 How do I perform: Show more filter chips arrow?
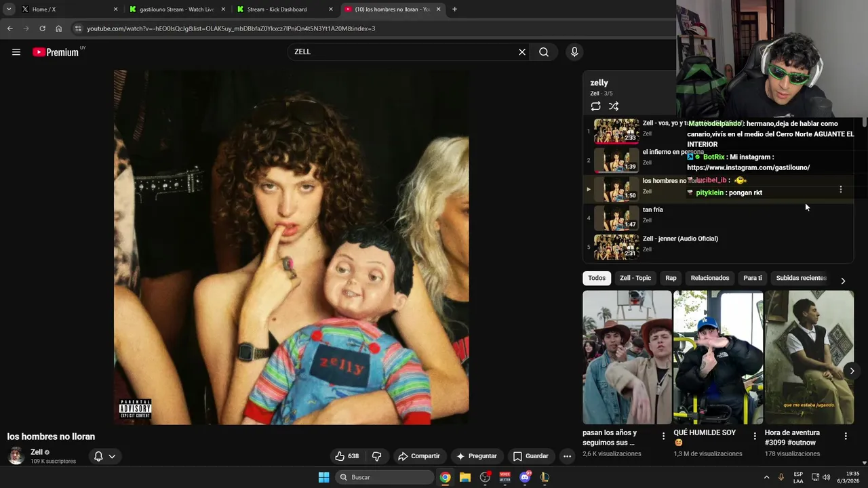click(843, 281)
